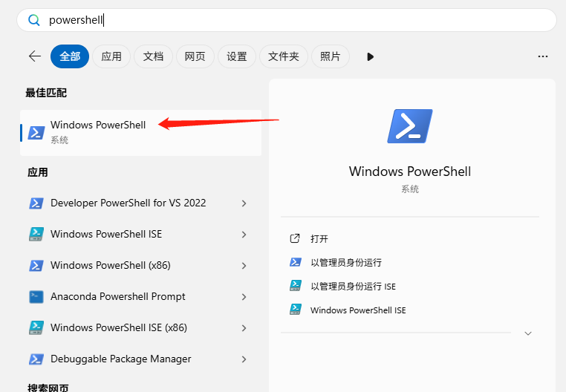Click the Windows PowerShell title in the preview pane
The height and width of the screenshot is (392, 566).
coord(410,171)
